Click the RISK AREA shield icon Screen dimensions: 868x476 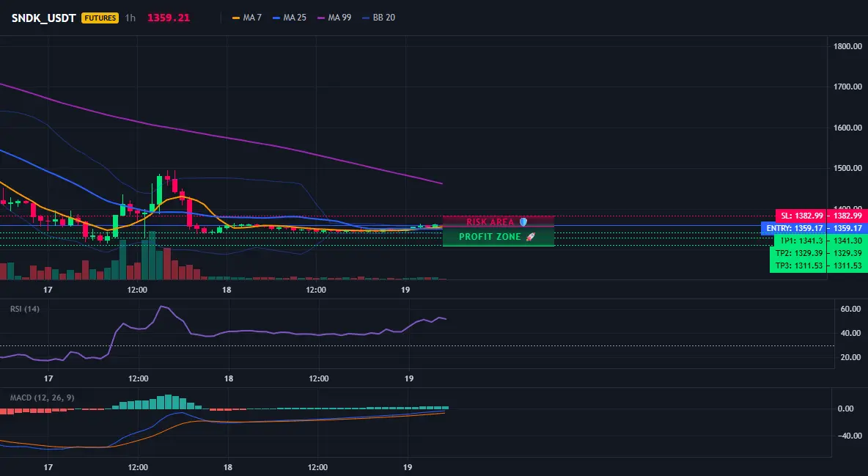523,221
